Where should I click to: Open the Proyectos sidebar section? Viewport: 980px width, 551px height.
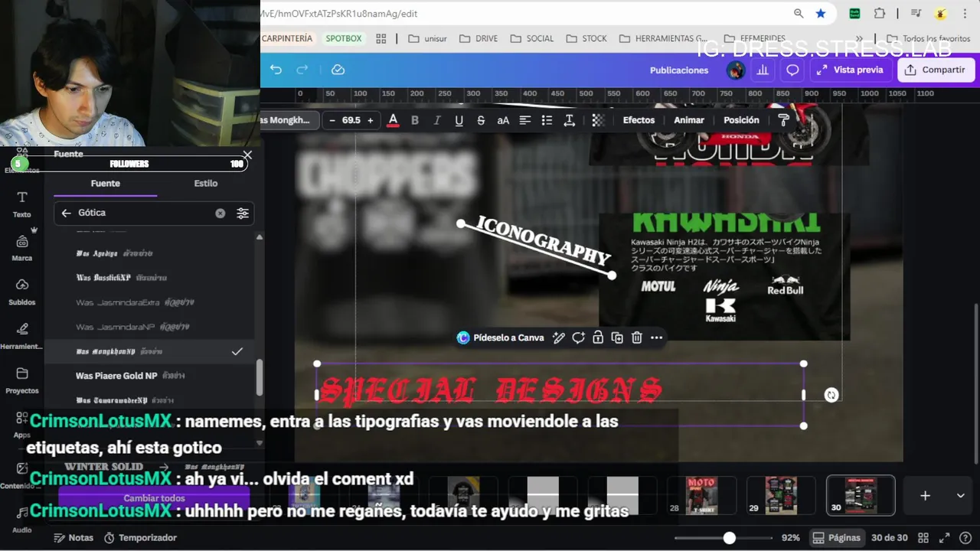pyautogui.click(x=22, y=380)
